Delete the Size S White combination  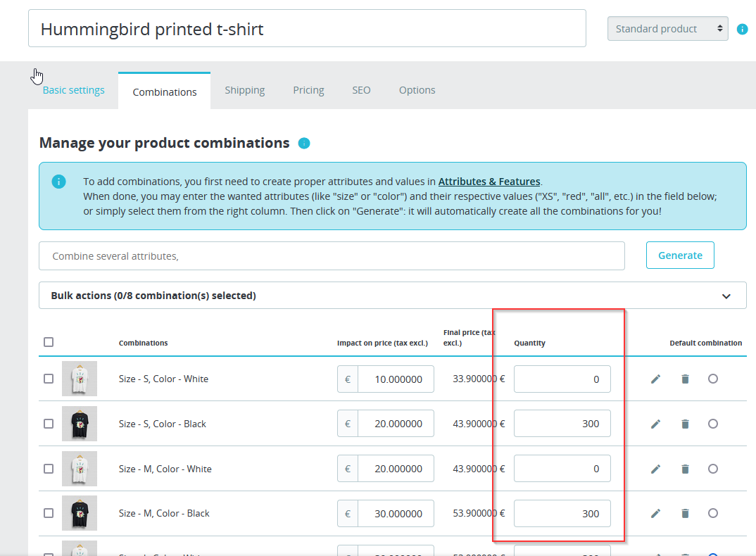(x=685, y=379)
